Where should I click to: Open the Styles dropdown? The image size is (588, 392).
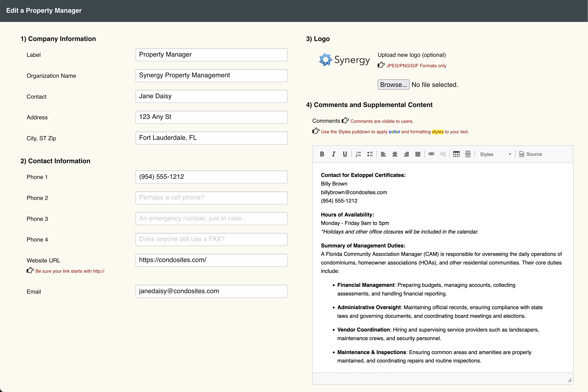pyautogui.click(x=495, y=154)
